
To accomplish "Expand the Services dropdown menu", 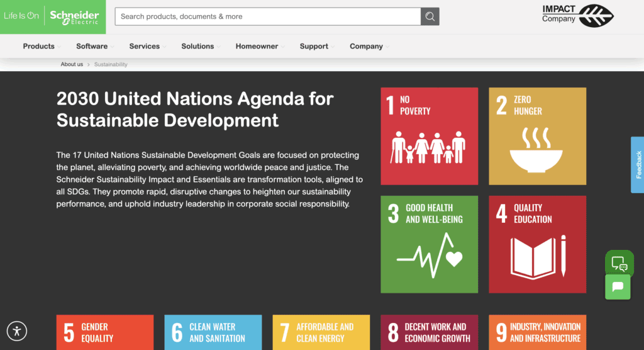I will pyautogui.click(x=145, y=46).
